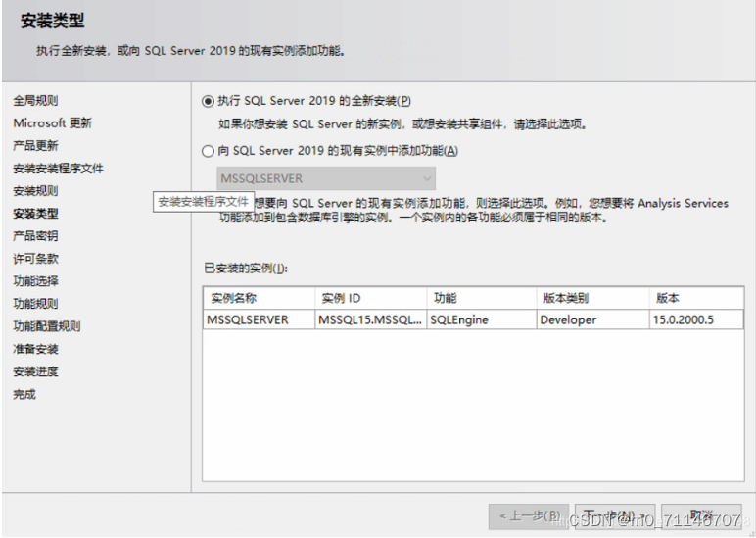Select 功能配置规则 step in sidebar
This screenshot has height=538, width=756.
[x=47, y=326]
